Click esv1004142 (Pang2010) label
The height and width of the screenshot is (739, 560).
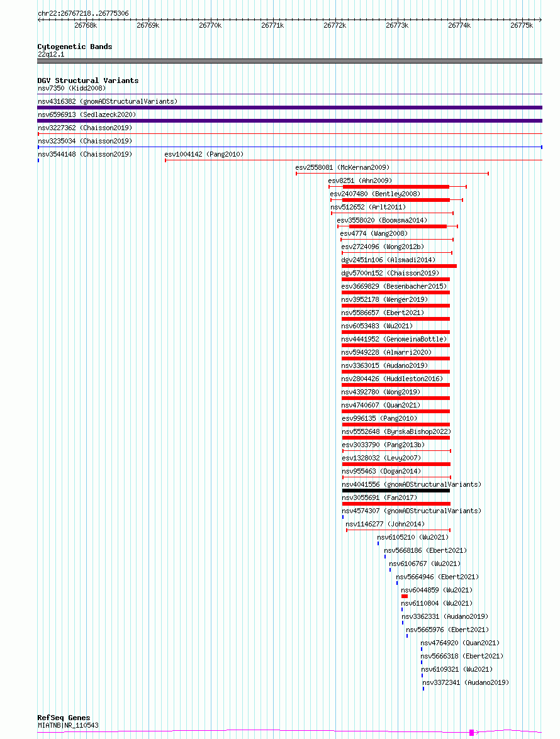point(204,154)
